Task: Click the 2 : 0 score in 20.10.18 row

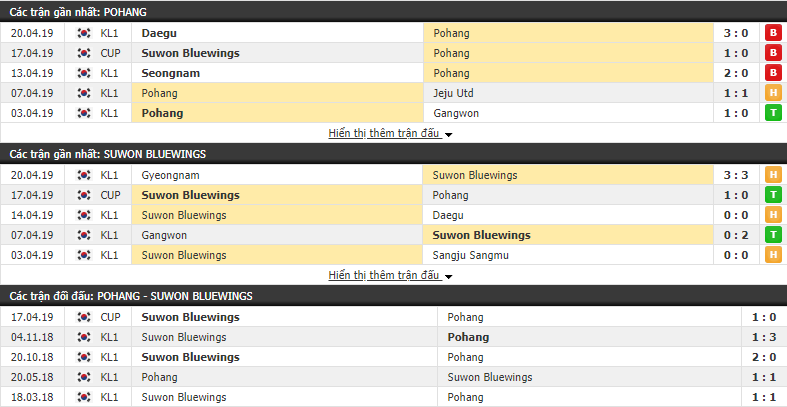Action: [x=764, y=357]
